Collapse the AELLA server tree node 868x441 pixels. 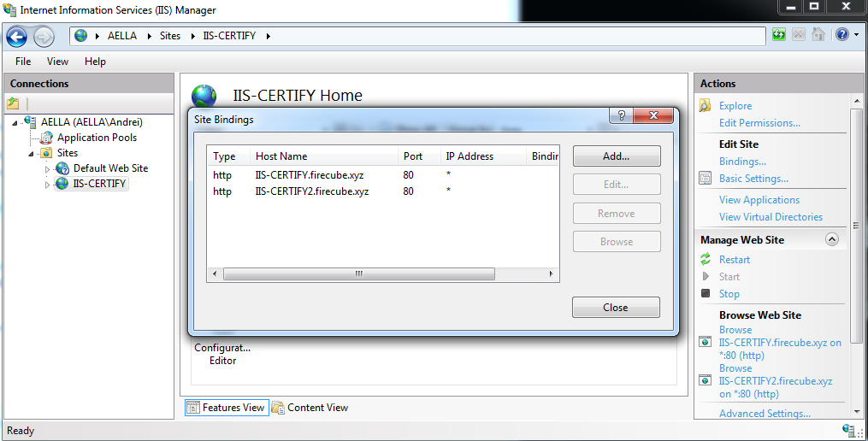point(15,123)
